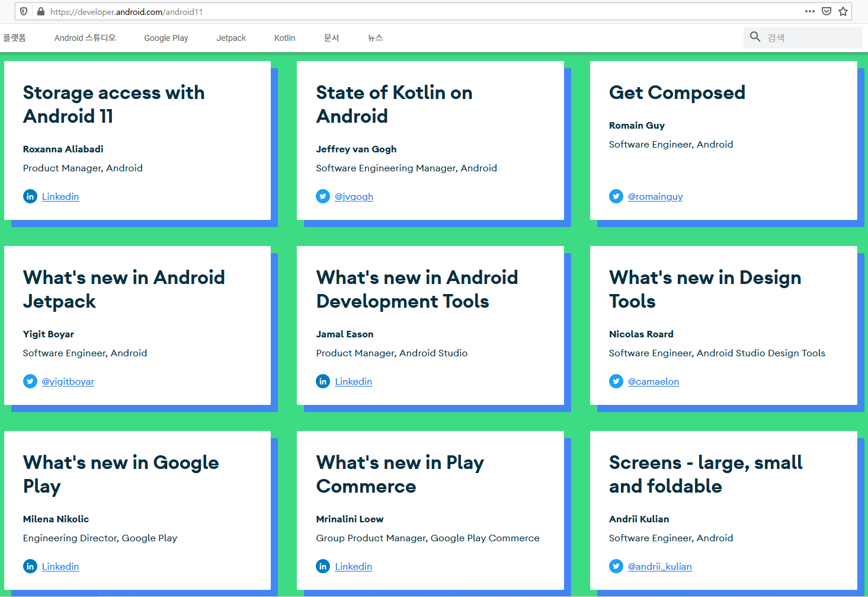Click the speaker name Andrii Kulian
Viewport: 868px width, 597px height.
click(639, 519)
